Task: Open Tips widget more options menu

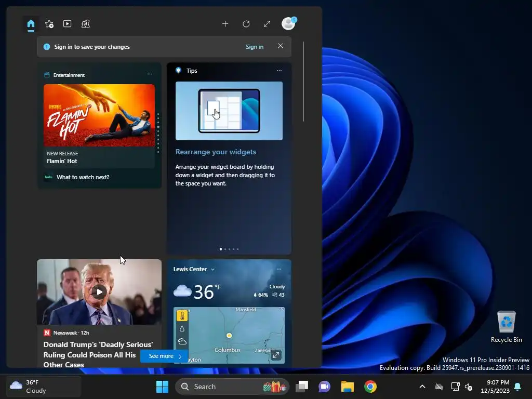Action: point(279,70)
